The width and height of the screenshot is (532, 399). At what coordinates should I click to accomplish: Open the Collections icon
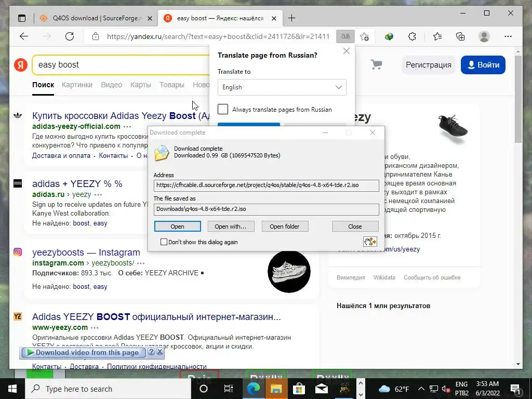[x=460, y=36]
